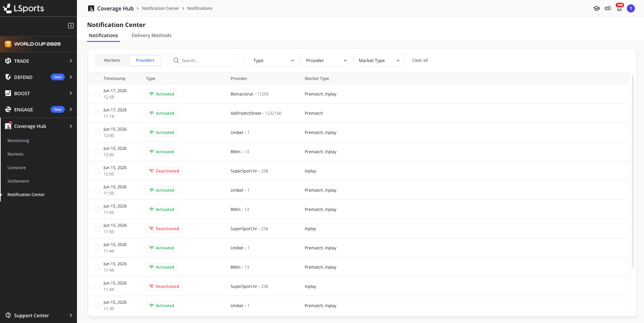
Task: Select the Providers segment
Action: [x=145, y=60]
